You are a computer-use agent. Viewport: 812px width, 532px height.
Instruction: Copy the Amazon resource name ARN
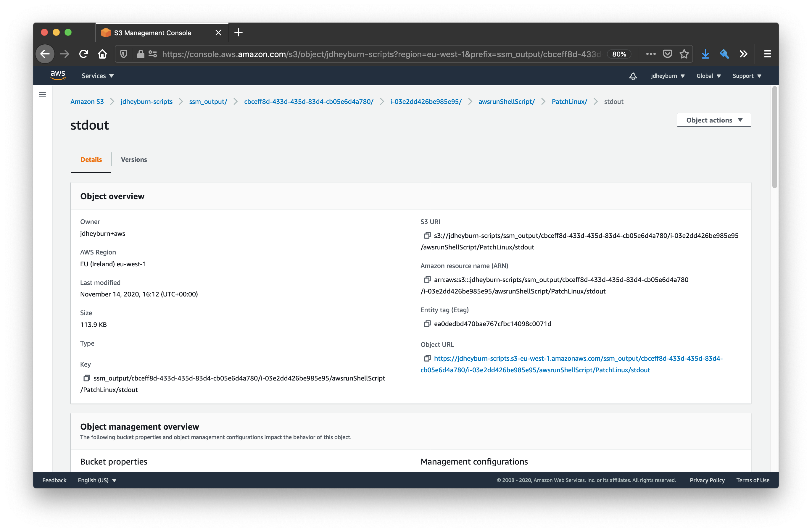[427, 280]
